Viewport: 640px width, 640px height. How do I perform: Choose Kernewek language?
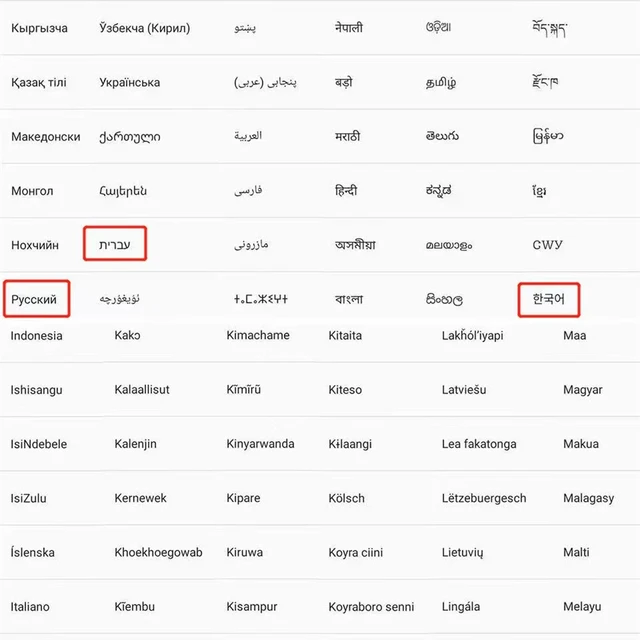point(141,498)
